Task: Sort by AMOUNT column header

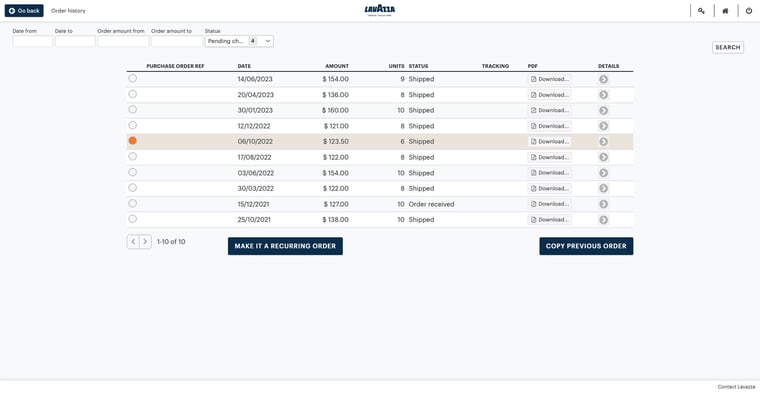Action: [337, 66]
